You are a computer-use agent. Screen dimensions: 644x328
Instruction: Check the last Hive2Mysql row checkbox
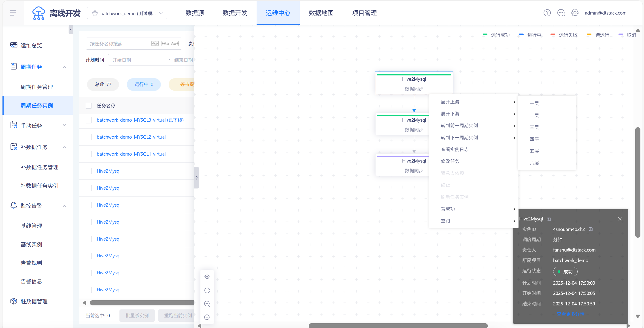coord(89,290)
